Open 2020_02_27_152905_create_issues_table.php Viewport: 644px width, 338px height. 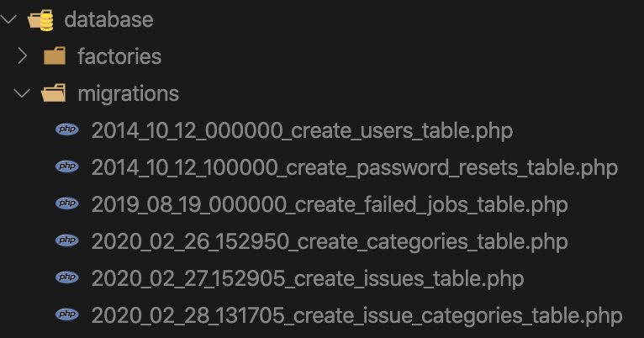pos(308,278)
